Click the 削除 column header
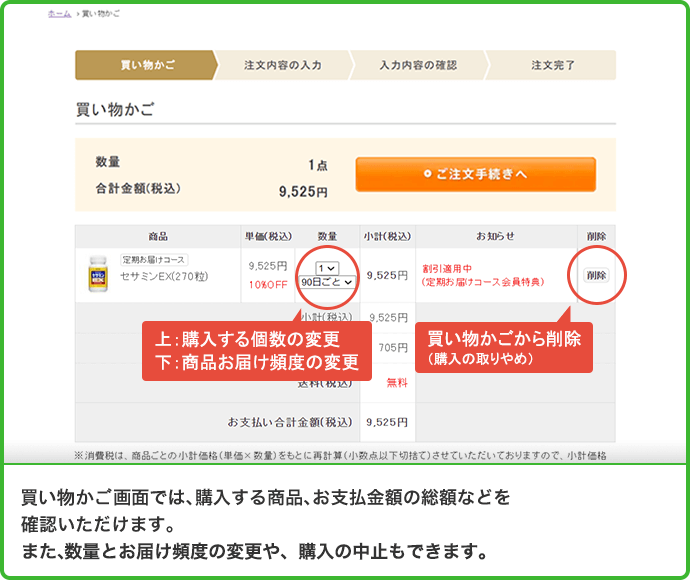 (596, 236)
